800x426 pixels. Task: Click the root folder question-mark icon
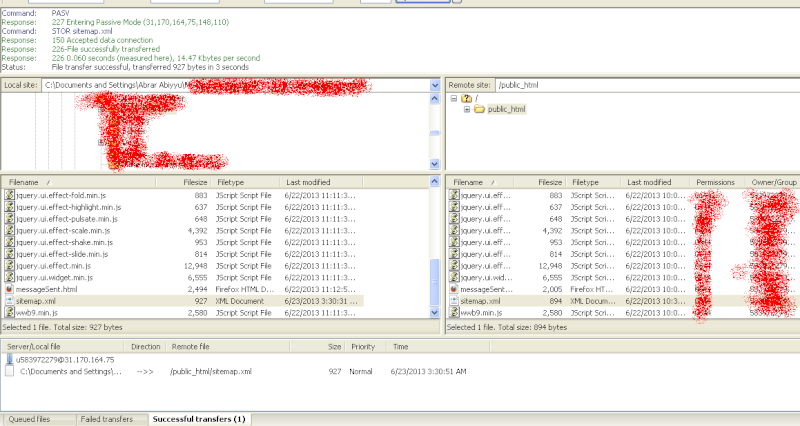click(466, 98)
